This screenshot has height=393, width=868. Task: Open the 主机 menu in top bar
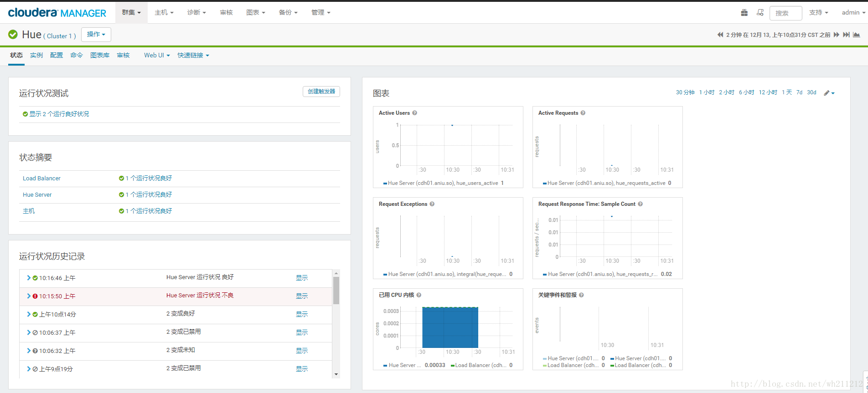[x=164, y=12]
